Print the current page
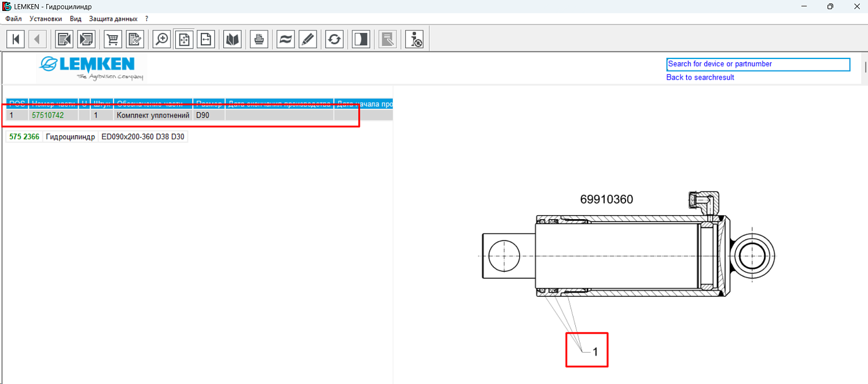The height and width of the screenshot is (384, 868). pyautogui.click(x=259, y=39)
